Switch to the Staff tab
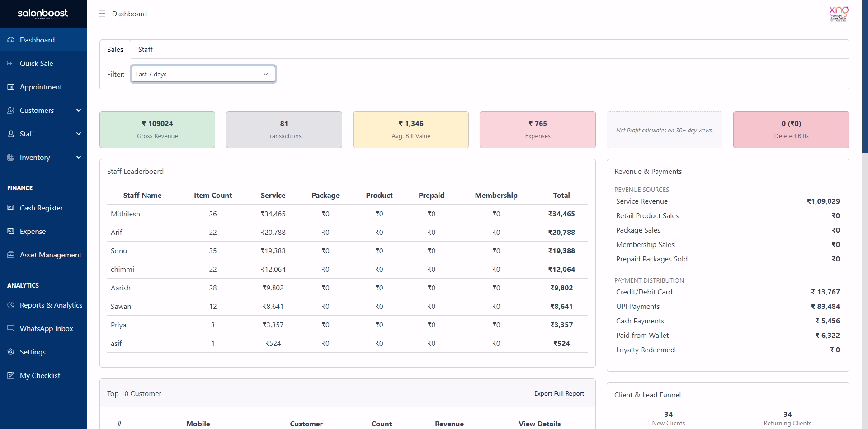 click(145, 49)
